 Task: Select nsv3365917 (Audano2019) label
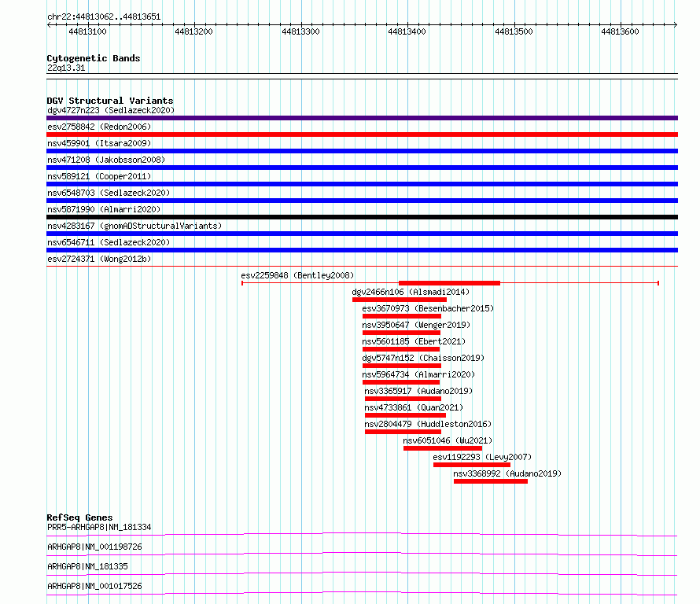click(x=418, y=391)
